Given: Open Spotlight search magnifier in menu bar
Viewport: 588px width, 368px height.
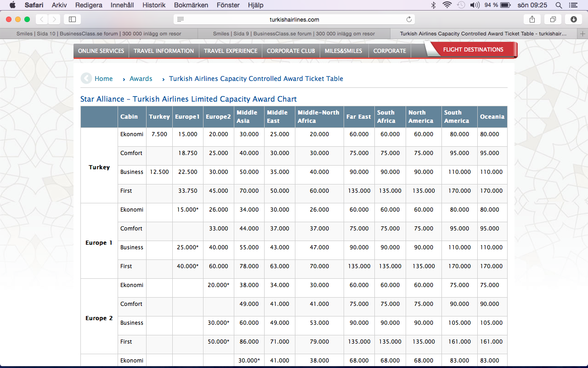Looking at the screenshot, I should [559, 5].
